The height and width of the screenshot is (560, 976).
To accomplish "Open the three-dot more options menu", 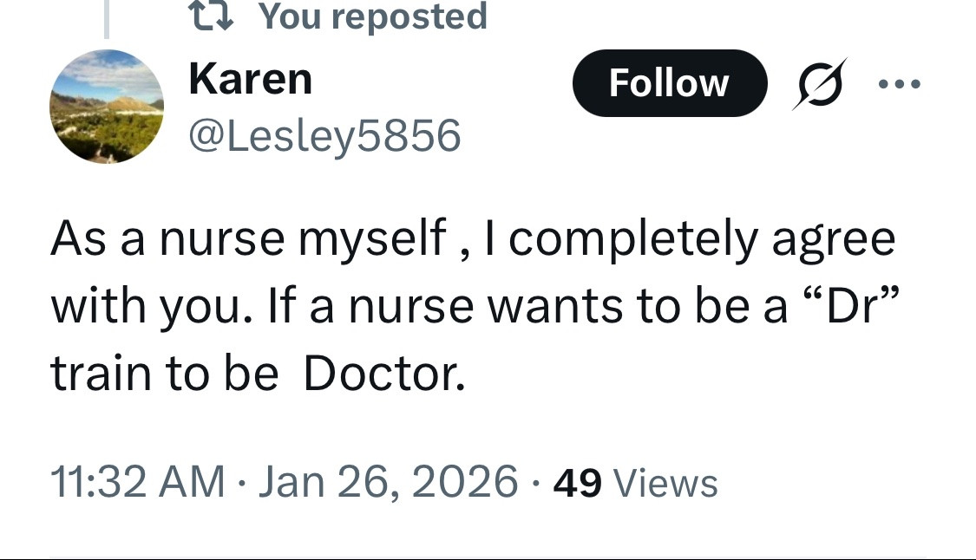I will click(x=897, y=84).
